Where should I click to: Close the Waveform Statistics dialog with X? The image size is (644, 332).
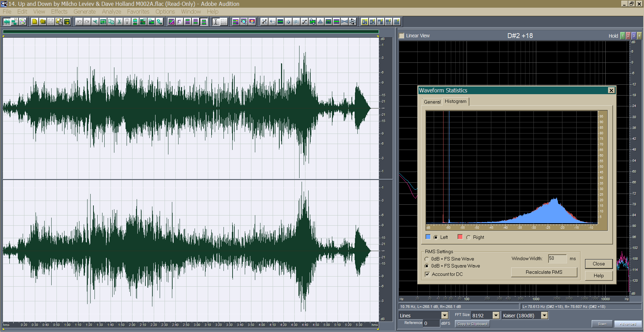coord(611,90)
